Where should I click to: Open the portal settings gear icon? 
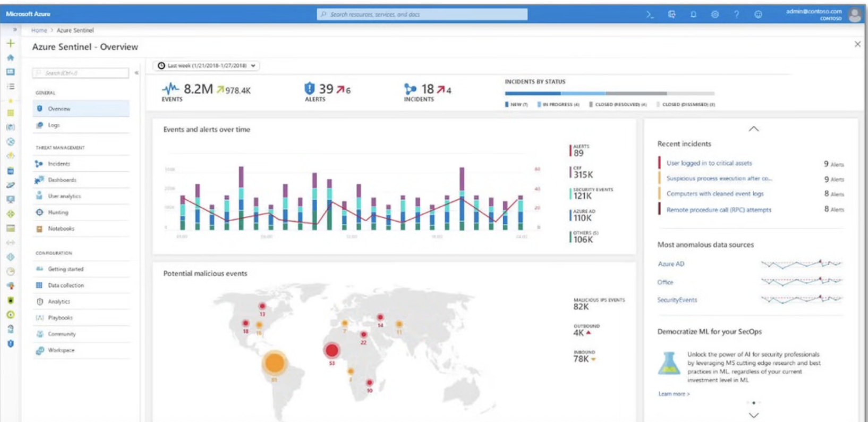point(715,15)
